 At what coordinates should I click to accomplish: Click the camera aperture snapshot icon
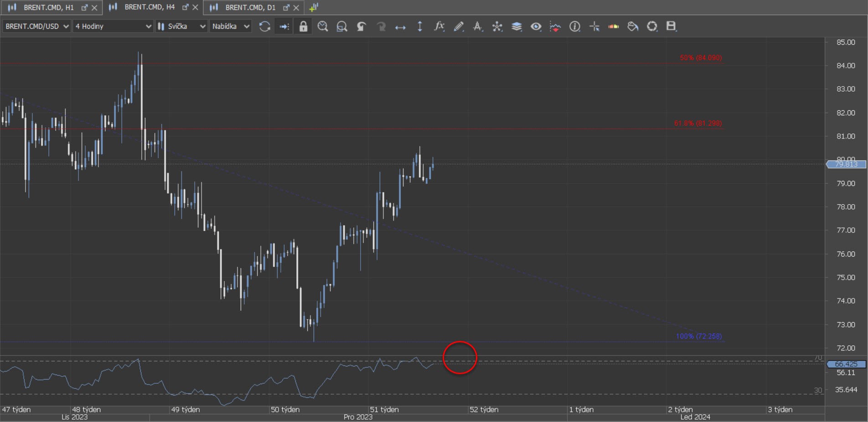(652, 26)
